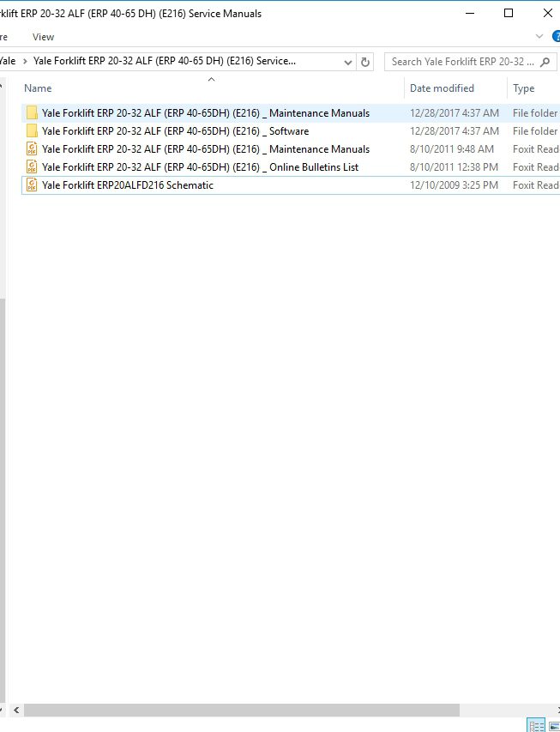Image resolution: width=560 pixels, height=732 pixels.
Task: Click the horizontal scrollbar thumb
Action: 242,710
